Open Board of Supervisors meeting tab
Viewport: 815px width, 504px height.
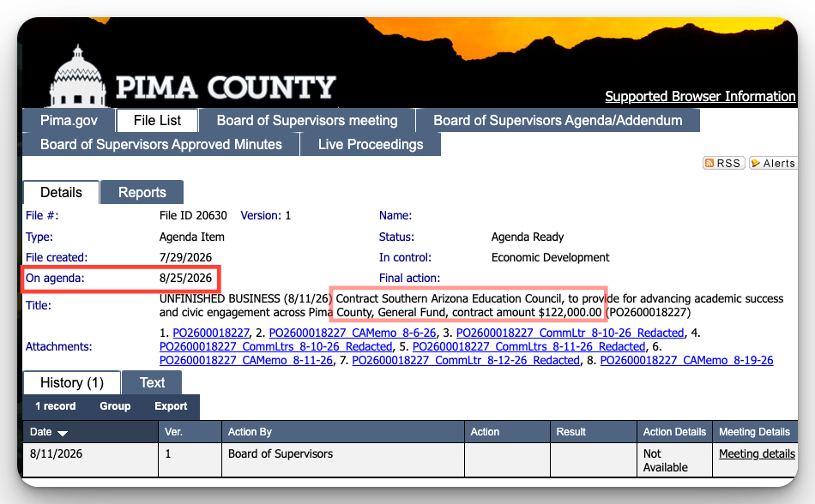coord(306,120)
